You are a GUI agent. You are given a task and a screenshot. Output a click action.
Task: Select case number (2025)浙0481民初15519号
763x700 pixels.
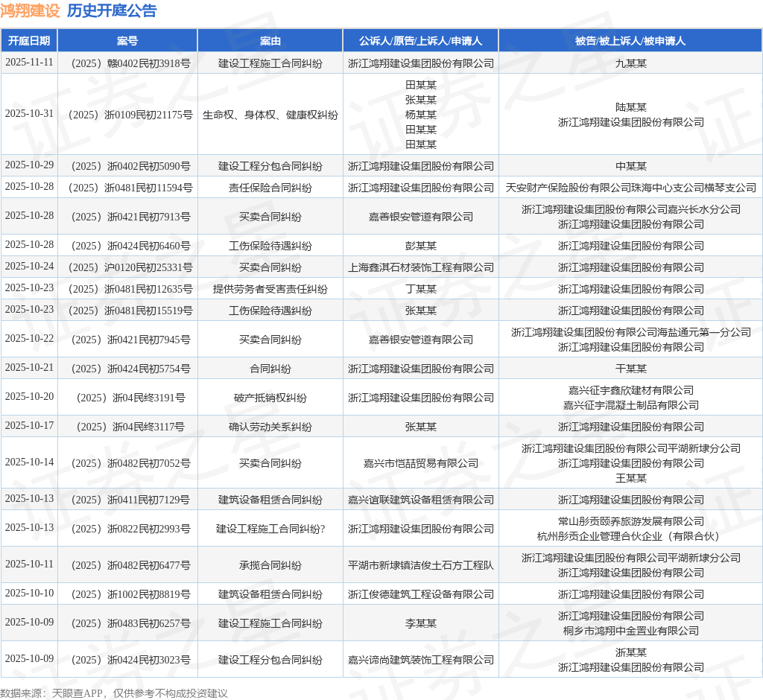pos(130,311)
